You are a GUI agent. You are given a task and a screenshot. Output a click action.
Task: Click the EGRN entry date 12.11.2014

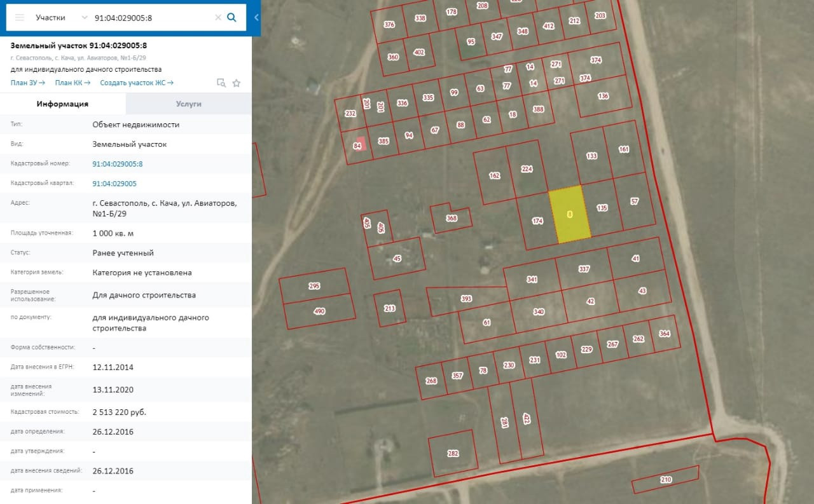[113, 367]
